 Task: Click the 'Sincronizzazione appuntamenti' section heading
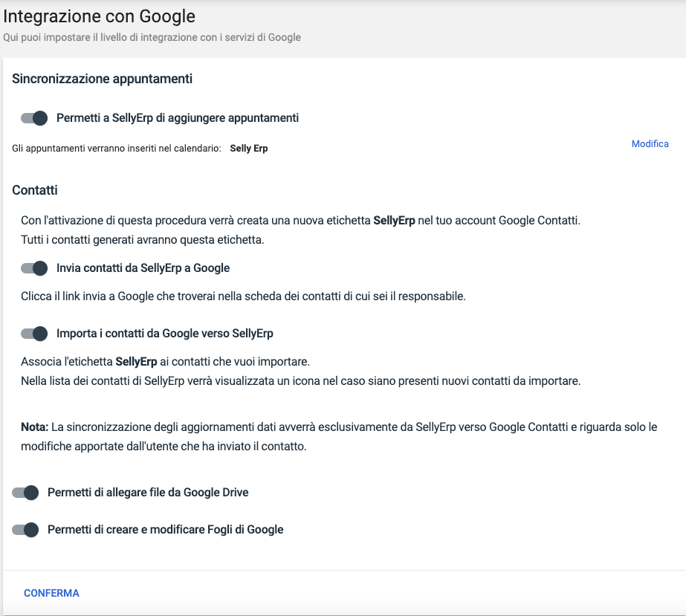pyautogui.click(x=103, y=79)
